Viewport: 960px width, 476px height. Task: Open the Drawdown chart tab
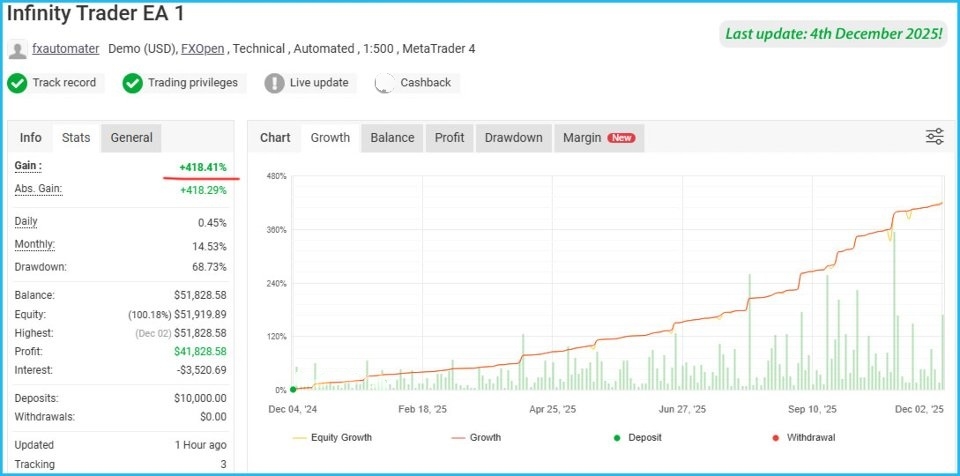[x=513, y=138]
